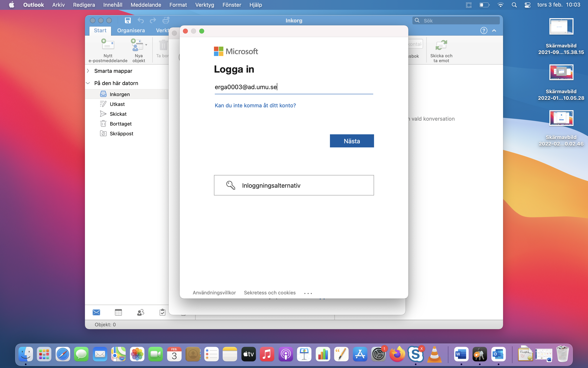Screen dimensions: 588x368
Task: Click Kan du inte komma åt ditt konto link
Action: (255, 105)
